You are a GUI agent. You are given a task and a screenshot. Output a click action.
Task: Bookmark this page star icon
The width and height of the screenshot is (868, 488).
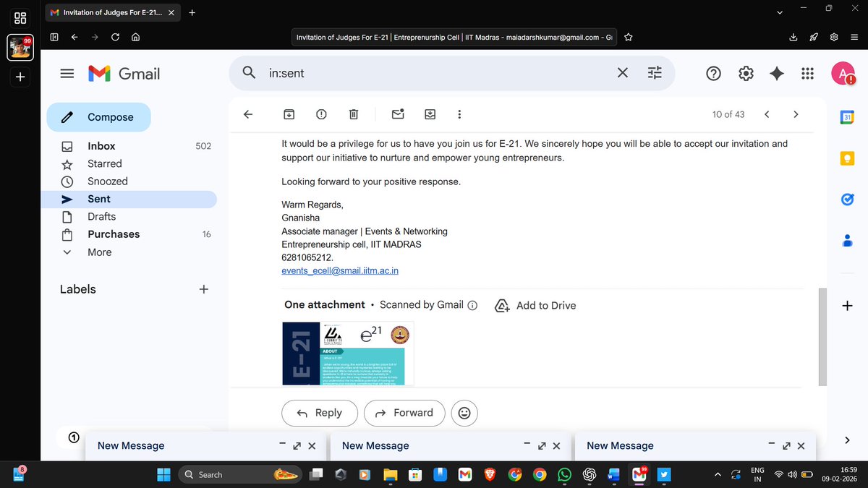click(x=628, y=37)
